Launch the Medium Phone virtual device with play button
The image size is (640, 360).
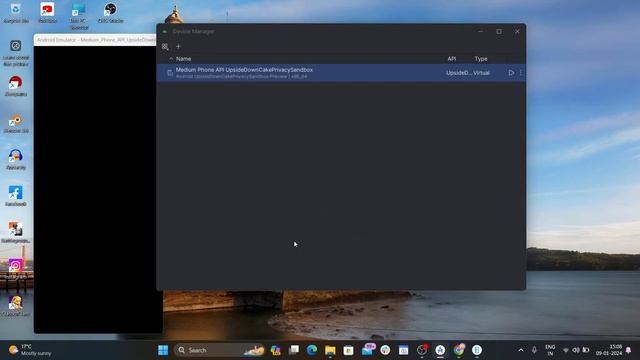point(511,73)
